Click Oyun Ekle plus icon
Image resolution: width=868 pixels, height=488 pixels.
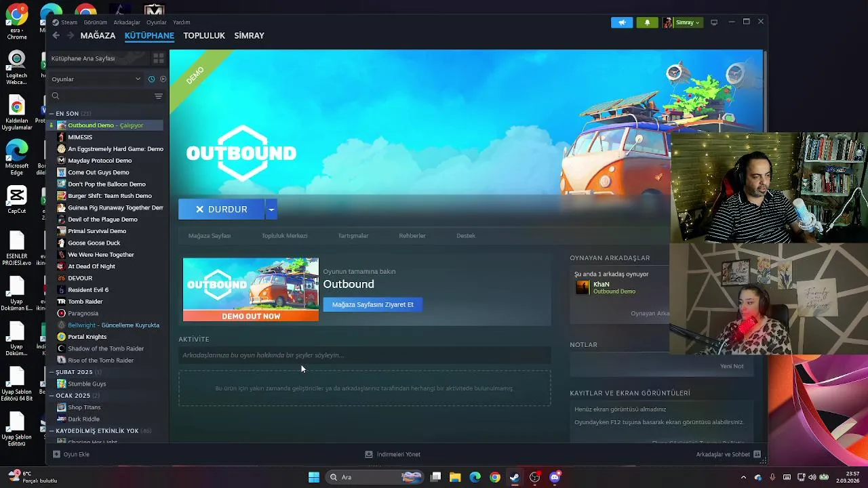(x=57, y=454)
